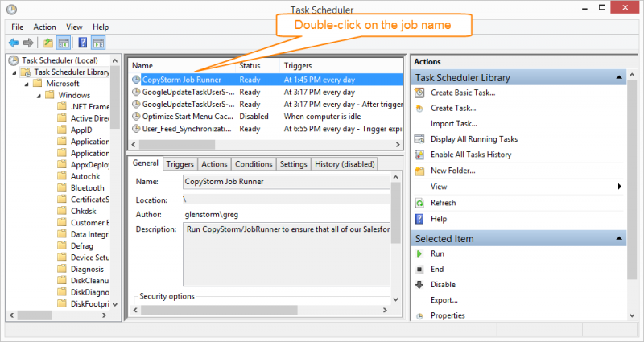Collapse the Windows tree node

pos(39,96)
